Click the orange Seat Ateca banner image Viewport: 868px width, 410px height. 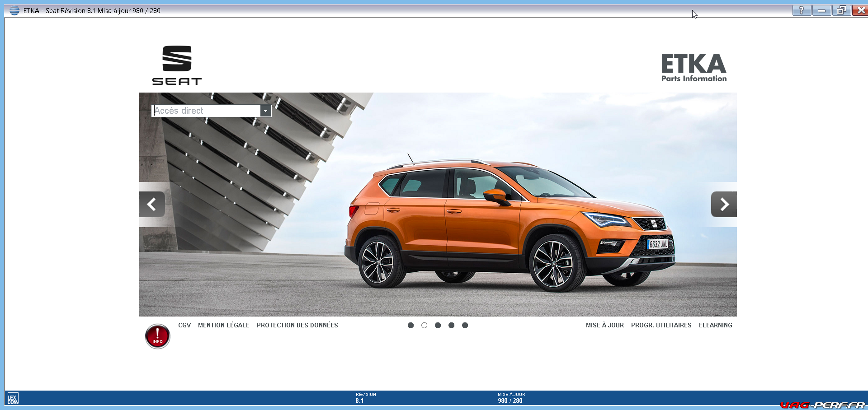438,205
